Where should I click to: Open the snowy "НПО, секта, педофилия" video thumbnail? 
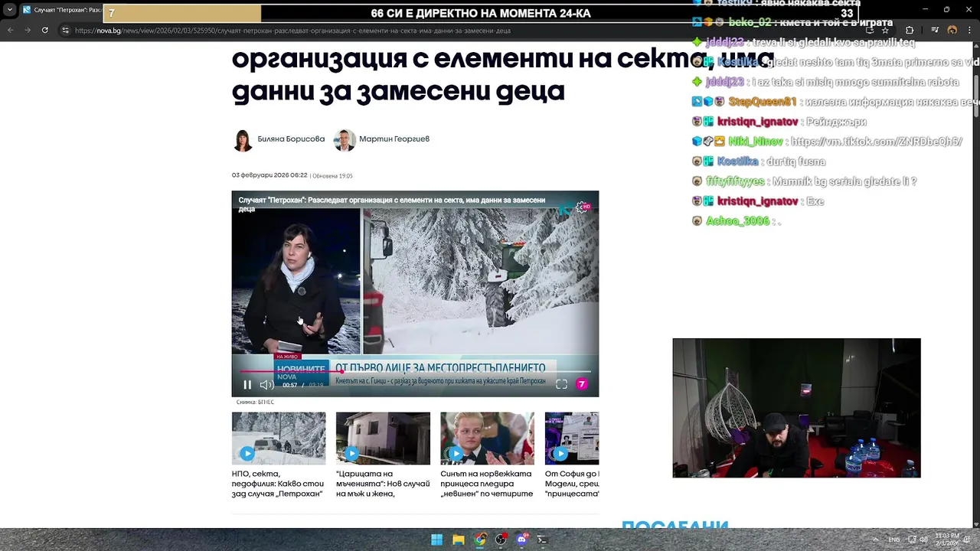(279, 439)
